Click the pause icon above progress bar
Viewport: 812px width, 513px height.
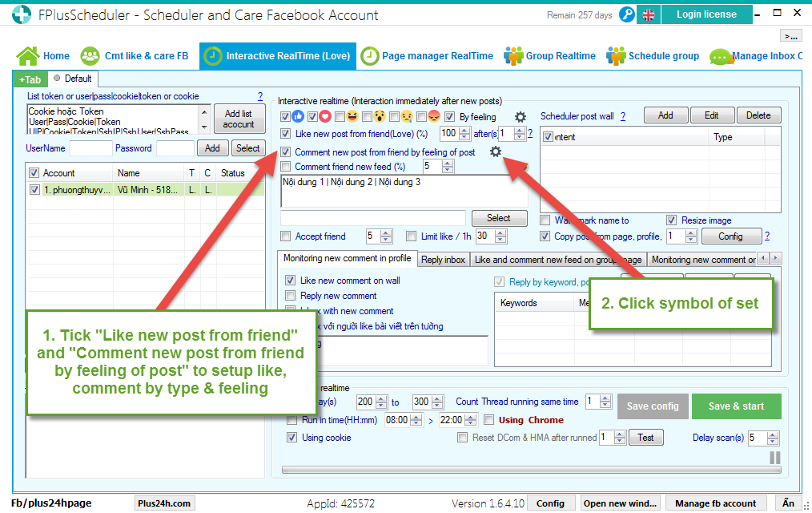click(x=774, y=458)
